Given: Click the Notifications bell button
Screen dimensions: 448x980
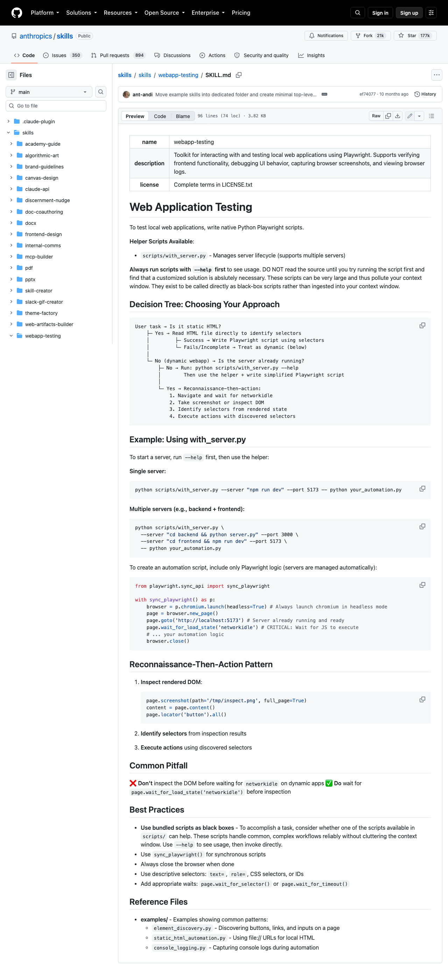Looking at the screenshot, I should click(x=326, y=36).
